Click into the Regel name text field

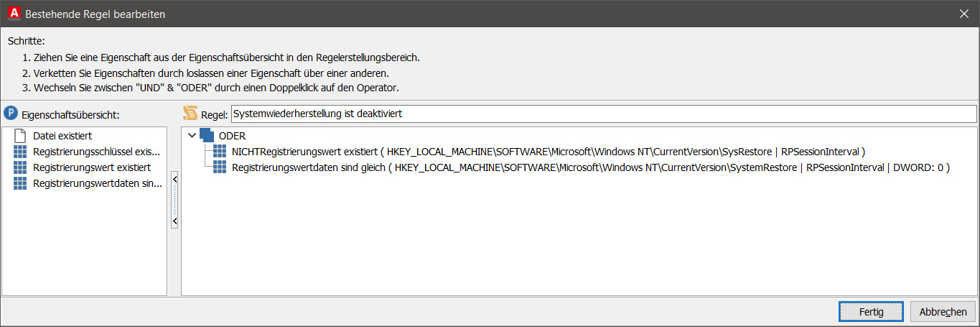point(603,114)
